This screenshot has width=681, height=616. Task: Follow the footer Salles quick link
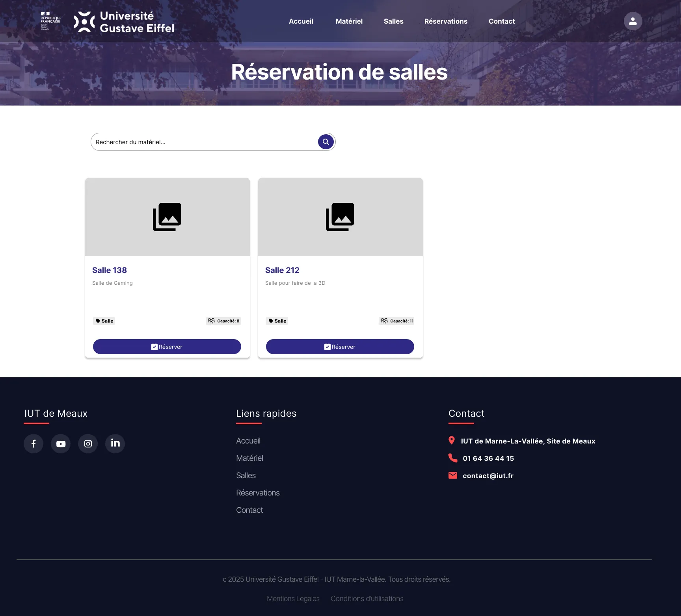[246, 475]
